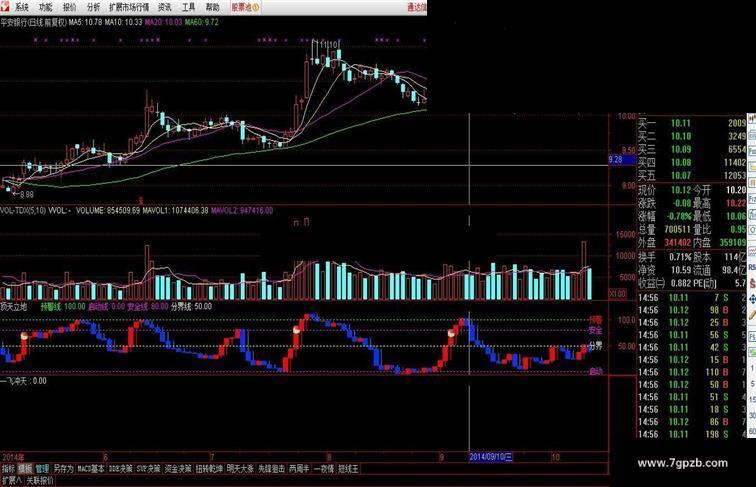Switch to 两周半 template
Screen dimensions: 756x487
[x=299, y=468]
